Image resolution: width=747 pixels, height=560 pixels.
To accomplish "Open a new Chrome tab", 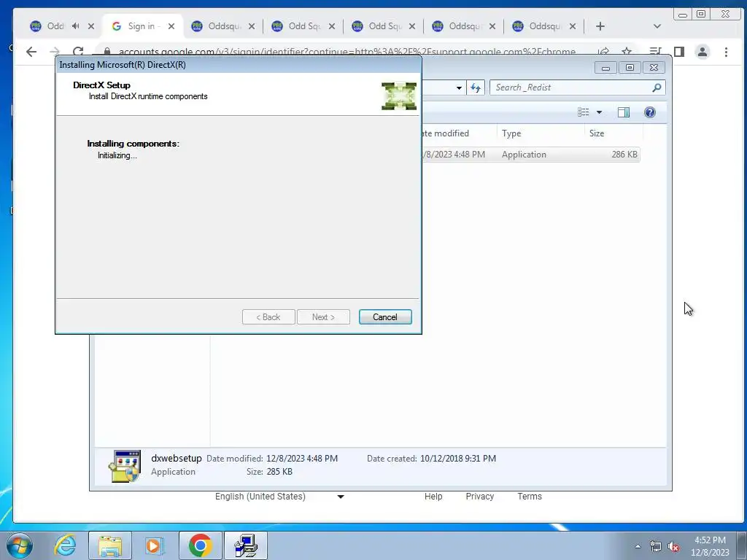I will click(600, 26).
